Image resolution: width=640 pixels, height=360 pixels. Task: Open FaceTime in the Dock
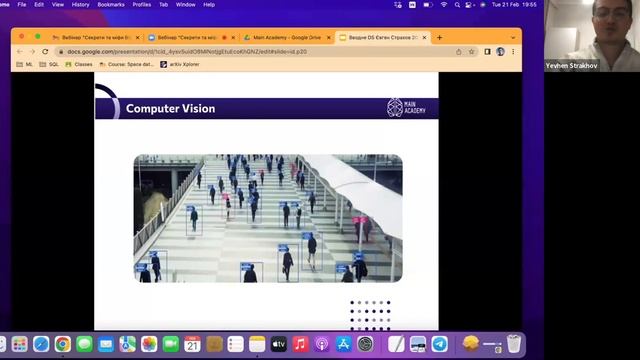(x=171, y=344)
